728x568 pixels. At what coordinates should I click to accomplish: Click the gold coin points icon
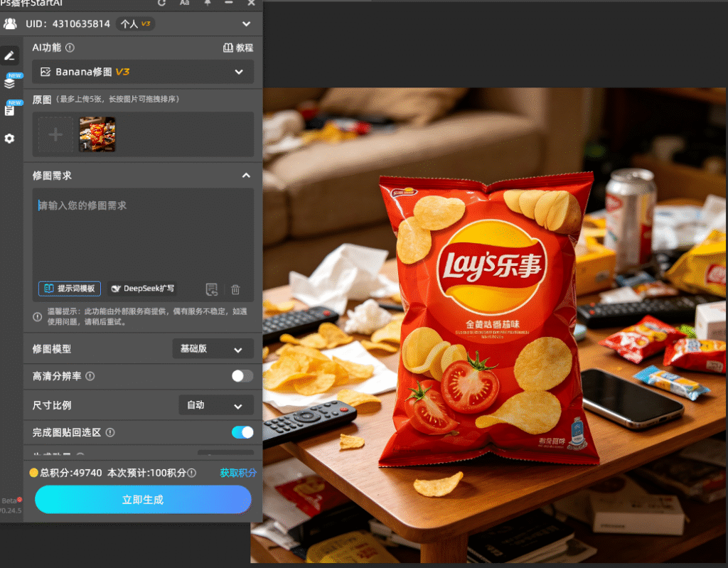33,473
